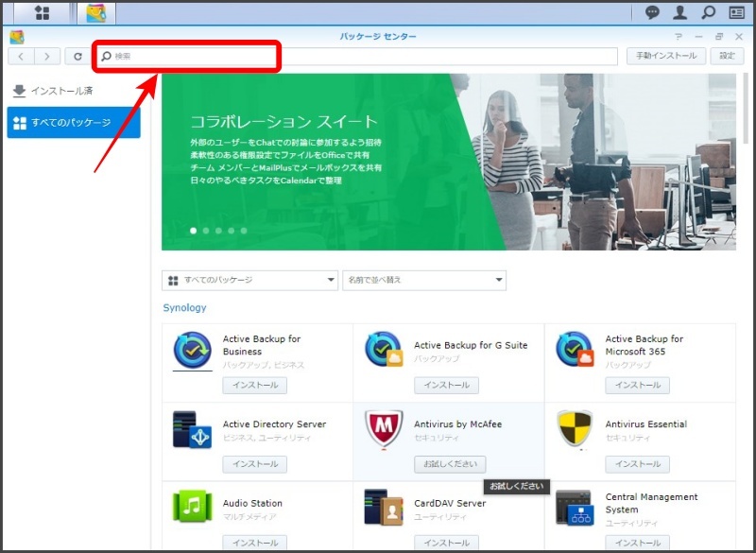
Task: Expand the すべてのパッケージ category dropdown
Action: 249,280
